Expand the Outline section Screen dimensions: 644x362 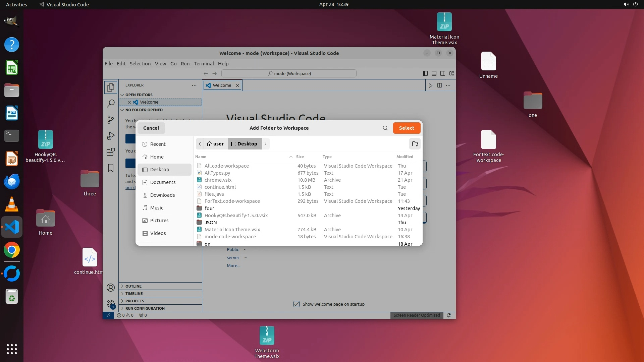pyautogui.click(x=133, y=286)
